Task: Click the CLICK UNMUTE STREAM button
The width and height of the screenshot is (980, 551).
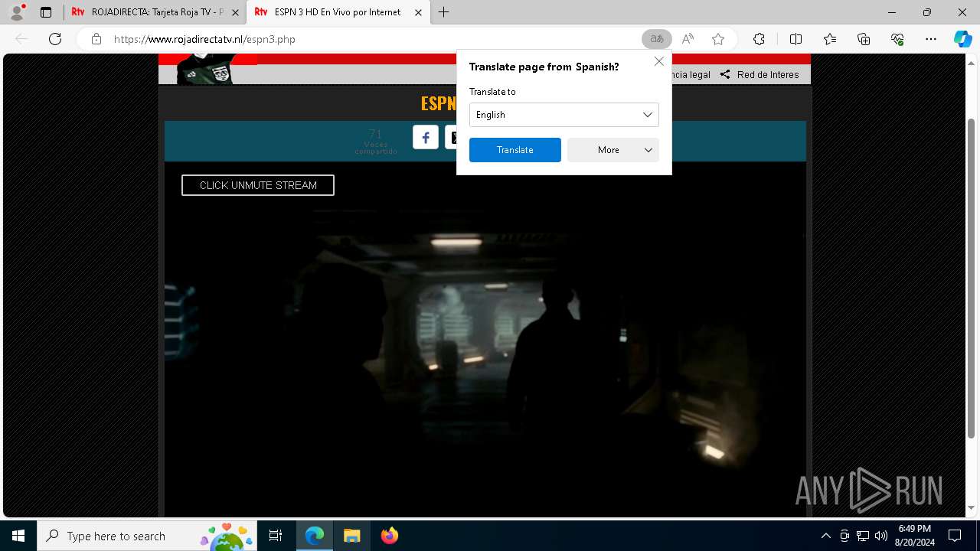Action: (258, 185)
